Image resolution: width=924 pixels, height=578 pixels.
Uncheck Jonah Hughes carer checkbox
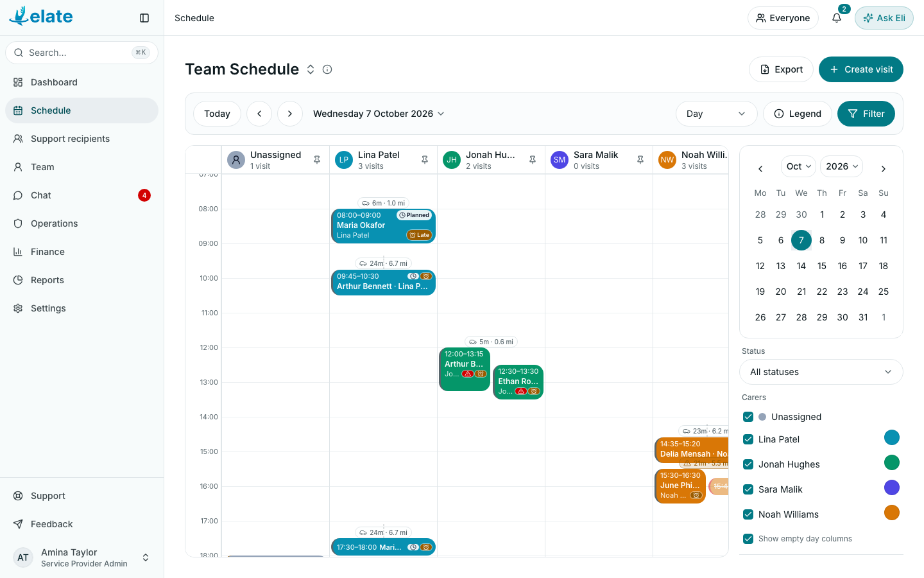coord(748,464)
